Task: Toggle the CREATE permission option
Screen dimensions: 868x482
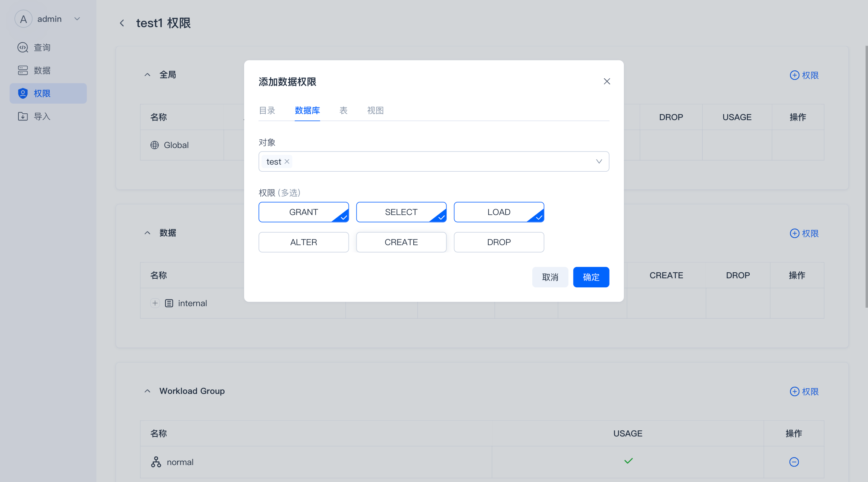Action: point(401,242)
